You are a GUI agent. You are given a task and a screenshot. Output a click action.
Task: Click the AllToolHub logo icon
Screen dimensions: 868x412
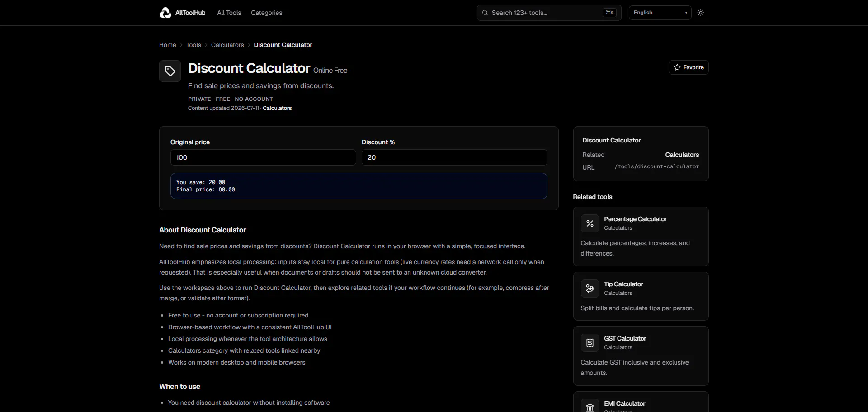point(165,13)
